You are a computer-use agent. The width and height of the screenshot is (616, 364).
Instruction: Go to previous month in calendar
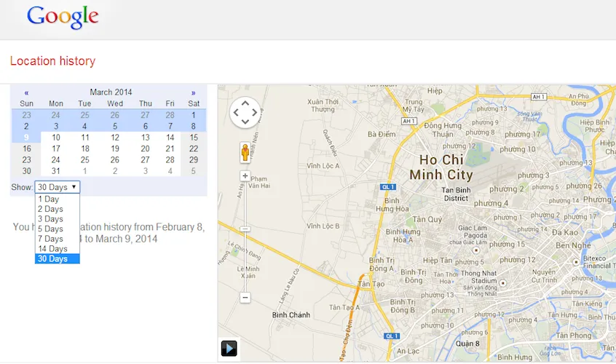pos(26,92)
